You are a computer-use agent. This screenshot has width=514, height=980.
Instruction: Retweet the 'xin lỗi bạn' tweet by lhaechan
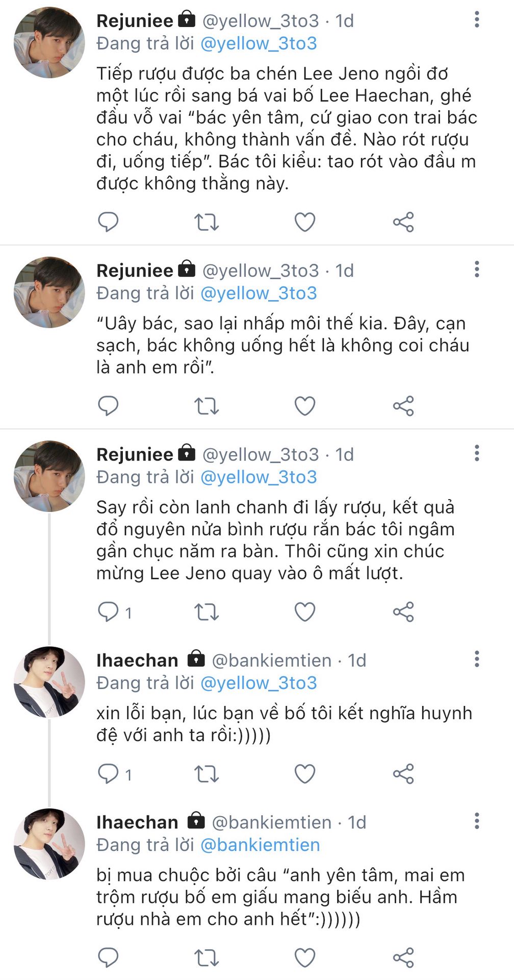point(207,774)
